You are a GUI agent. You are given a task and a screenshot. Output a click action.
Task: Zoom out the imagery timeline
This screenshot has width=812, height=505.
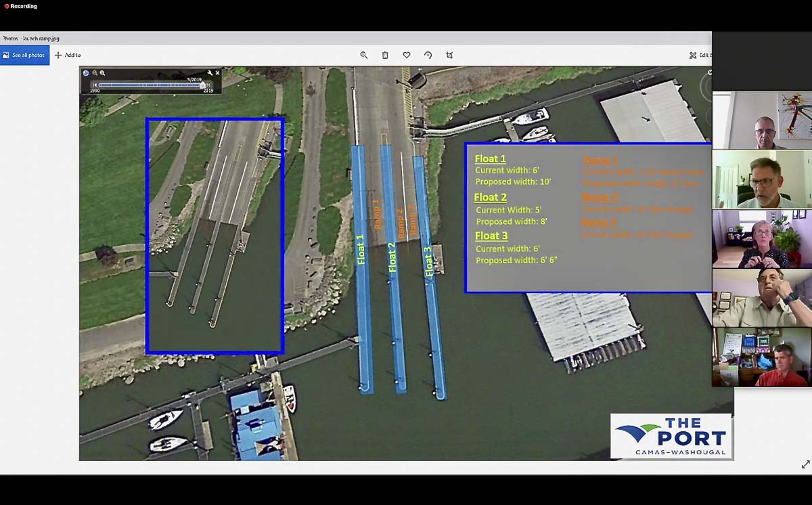click(95, 73)
